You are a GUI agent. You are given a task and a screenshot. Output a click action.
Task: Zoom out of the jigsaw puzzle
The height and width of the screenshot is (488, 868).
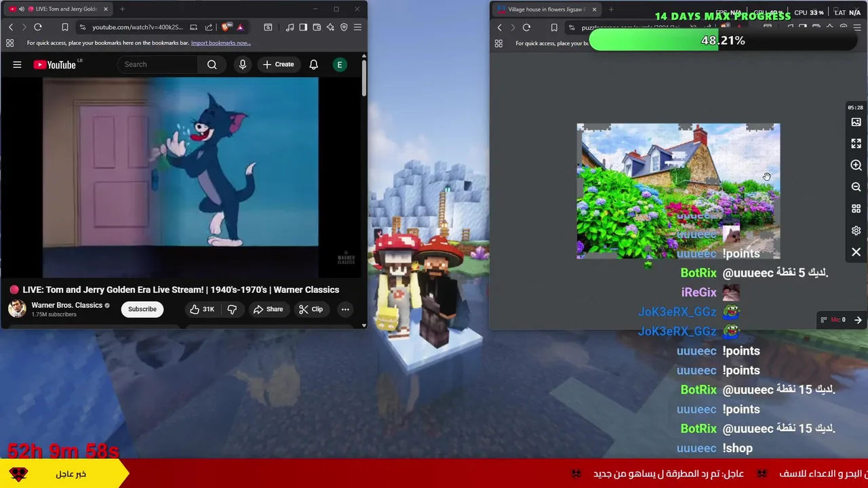point(856,187)
